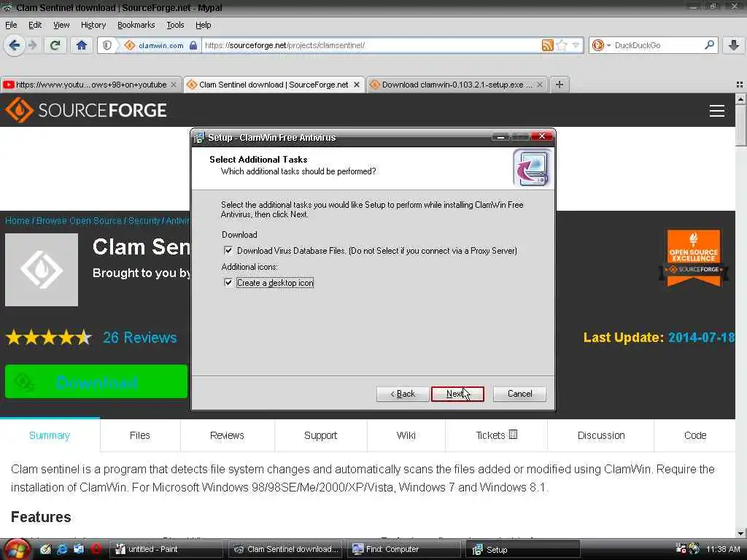Click the Home breadcrumb link
The image size is (747, 560).
click(18, 221)
